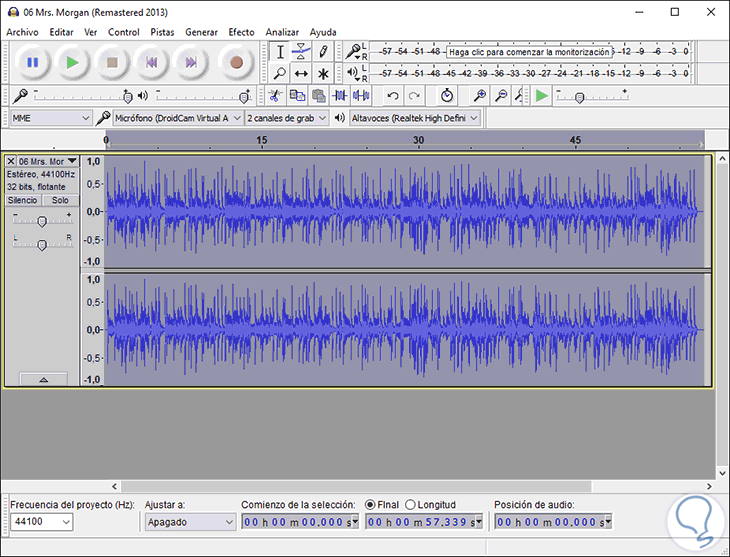The width and height of the screenshot is (730, 557).
Task: Open the Analizar menu
Action: point(282,32)
